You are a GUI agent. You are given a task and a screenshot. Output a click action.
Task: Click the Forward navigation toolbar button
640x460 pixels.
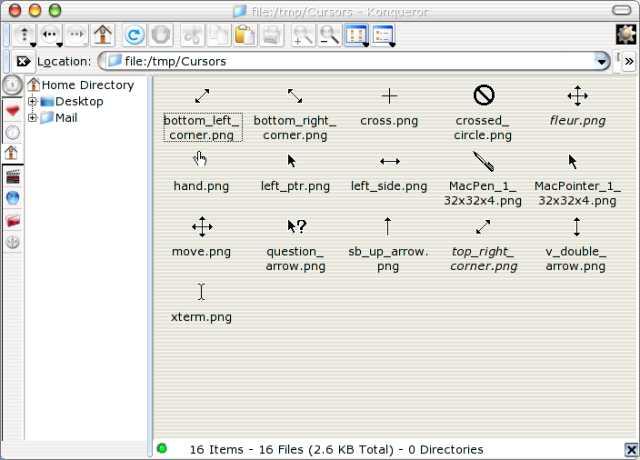tap(77, 35)
